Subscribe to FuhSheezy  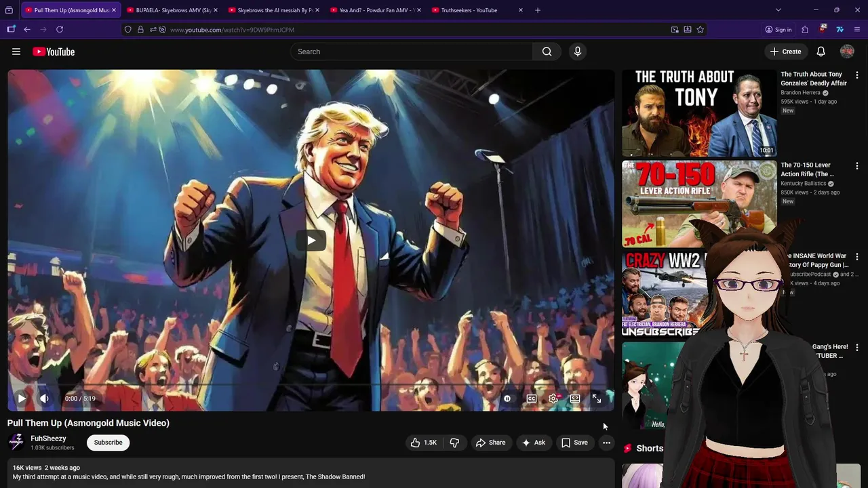[x=108, y=443]
